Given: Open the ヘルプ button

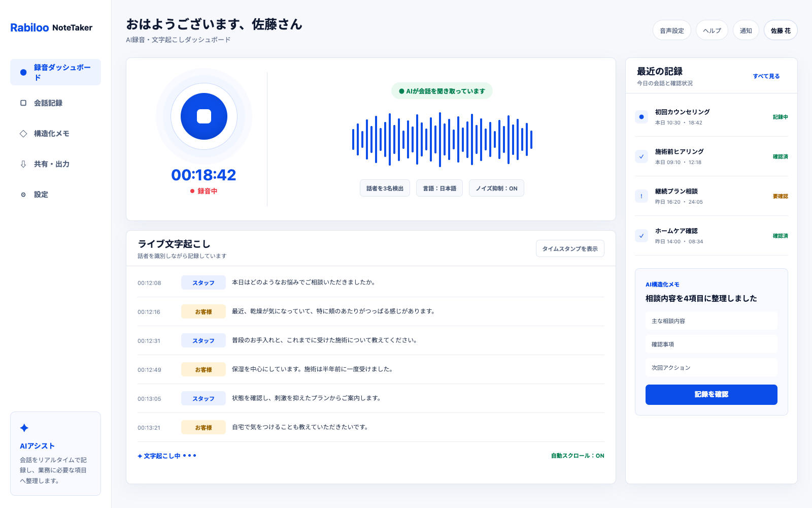Looking at the screenshot, I should coord(712,30).
